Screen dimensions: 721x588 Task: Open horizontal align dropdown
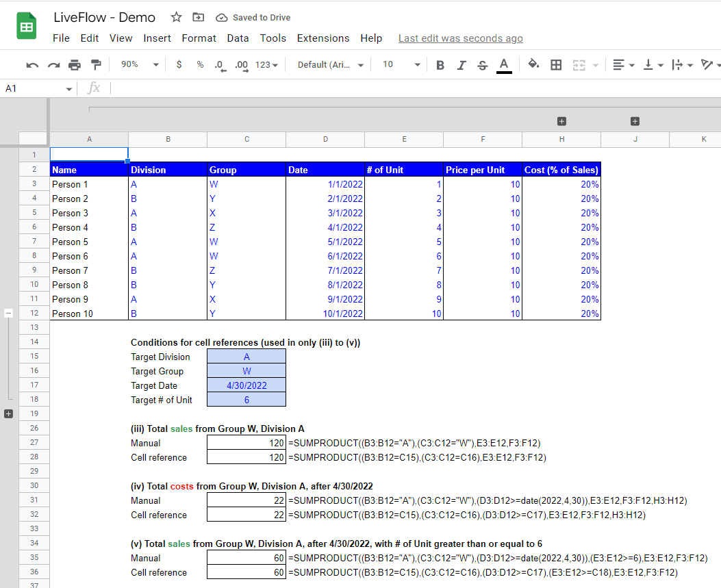pos(624,65)
